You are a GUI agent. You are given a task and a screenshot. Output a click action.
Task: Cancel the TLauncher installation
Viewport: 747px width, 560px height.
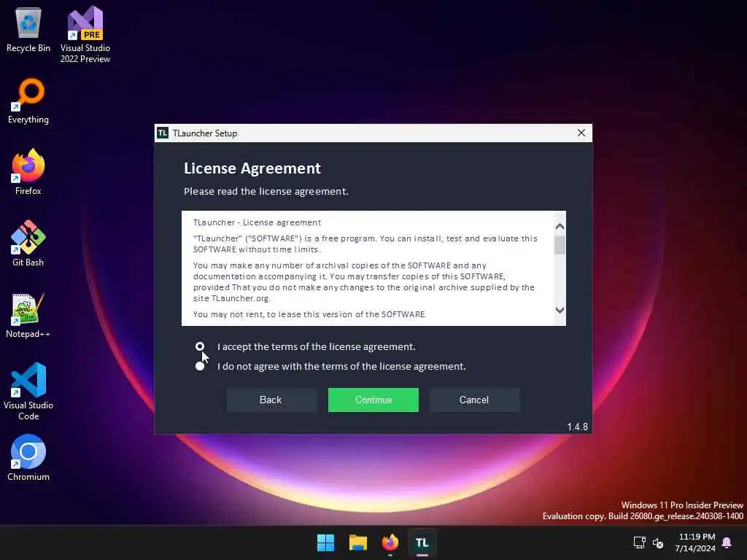tap(474, 400)
